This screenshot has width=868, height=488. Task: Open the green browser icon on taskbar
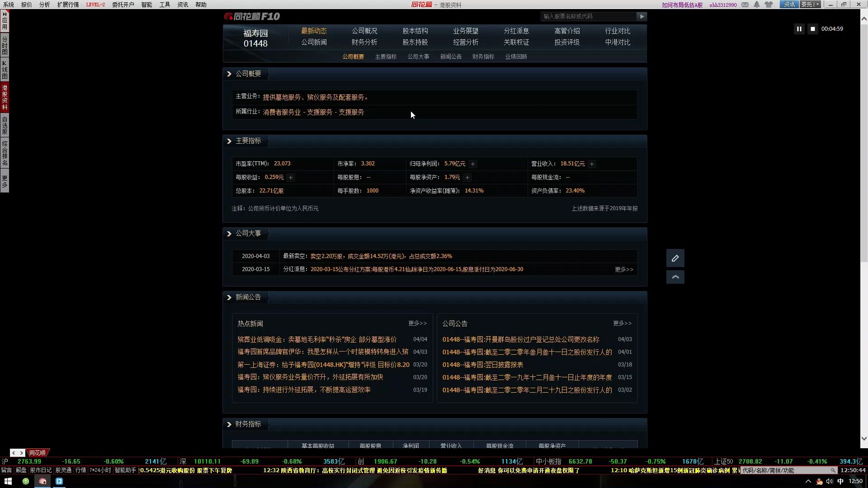pyautogui.click(x=26, y=482)
